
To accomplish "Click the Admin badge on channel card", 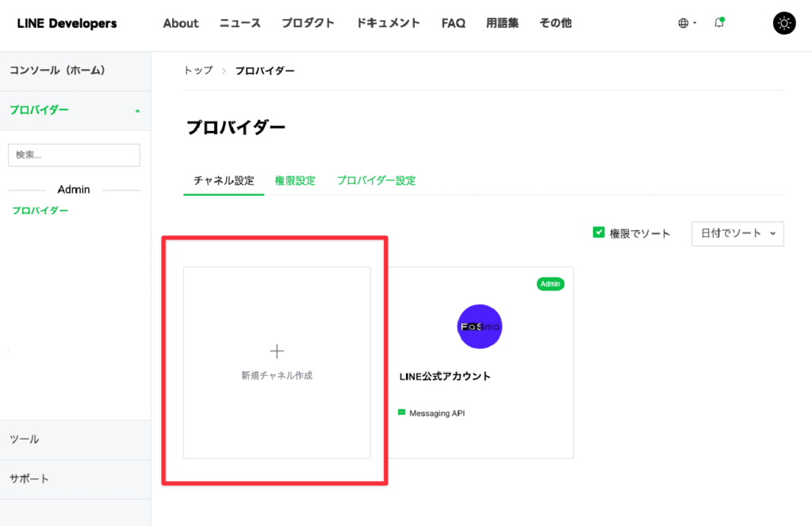I will tap(550, 284).
